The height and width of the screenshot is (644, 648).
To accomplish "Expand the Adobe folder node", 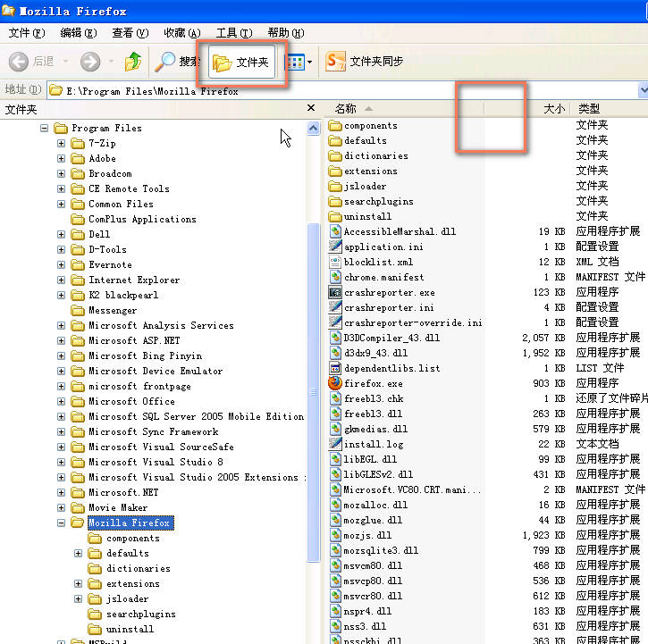I will 61,159.
